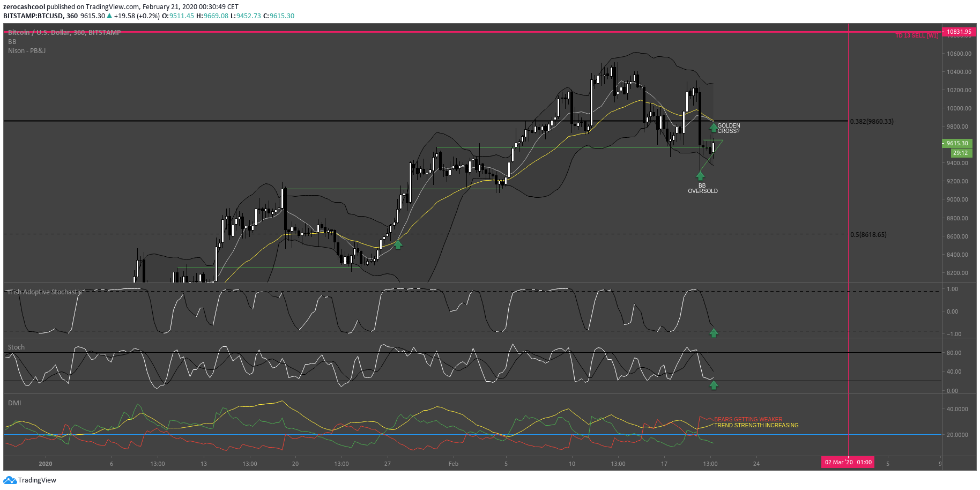This screenshot has width=980, height=490.
Task: Click the BITSTAMP:BTCUSD symbol in header
Action: 33,16
